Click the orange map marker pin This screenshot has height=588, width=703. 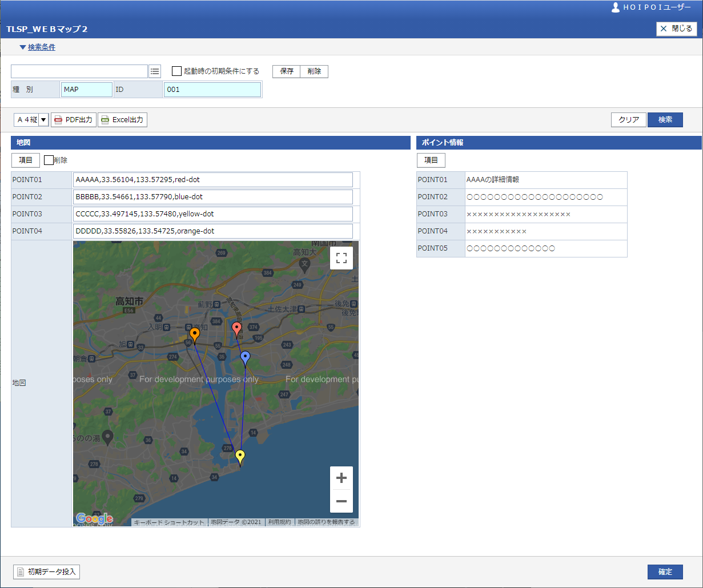coord(194,335)
